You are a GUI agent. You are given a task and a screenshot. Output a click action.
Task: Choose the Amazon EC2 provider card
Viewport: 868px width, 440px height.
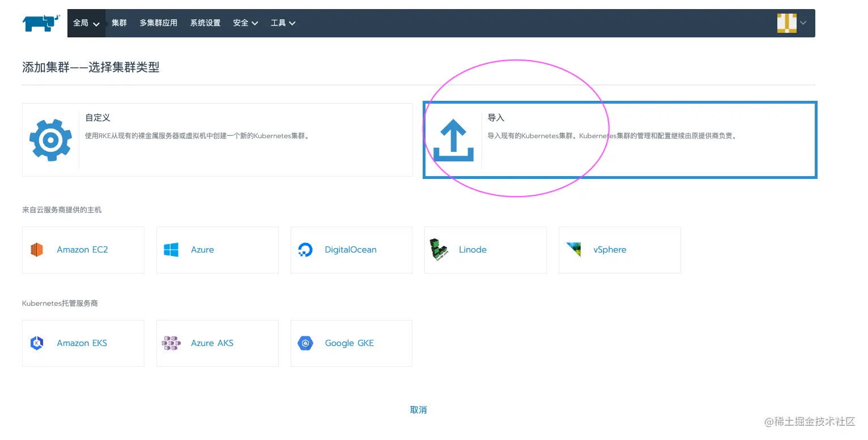point(83,250)
